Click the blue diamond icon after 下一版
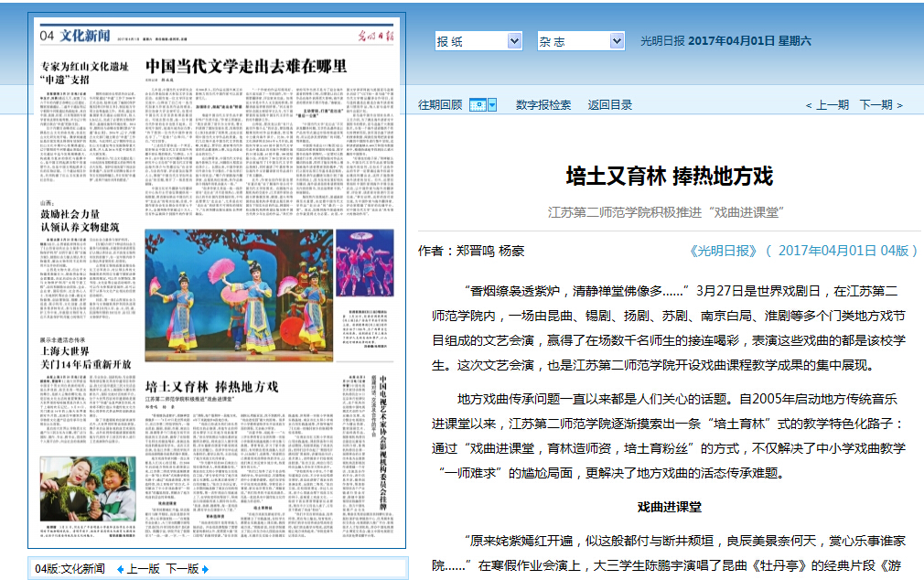This screenshot has height=580, width=924. pos(205,569)
